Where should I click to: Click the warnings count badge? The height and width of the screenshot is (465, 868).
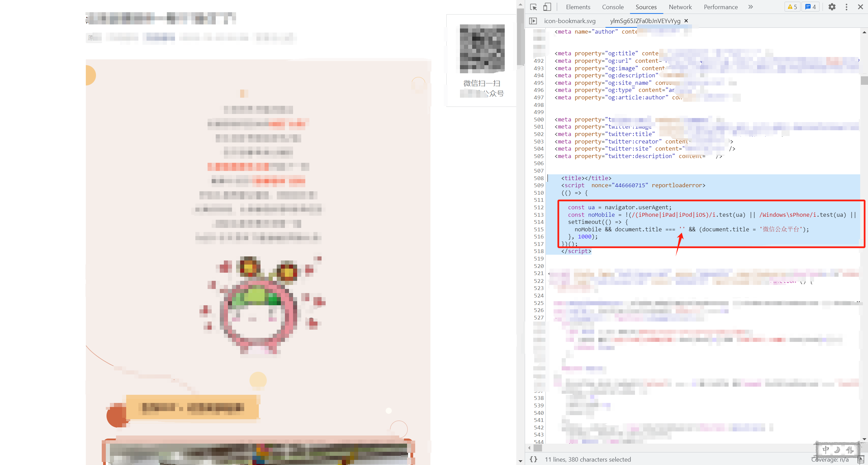click(x=792, y=7)
